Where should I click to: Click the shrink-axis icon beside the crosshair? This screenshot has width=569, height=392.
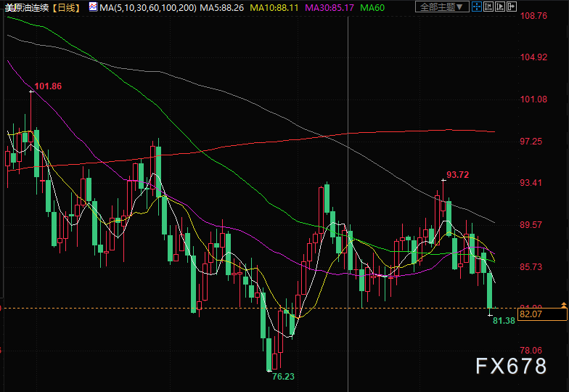point(488,7)
